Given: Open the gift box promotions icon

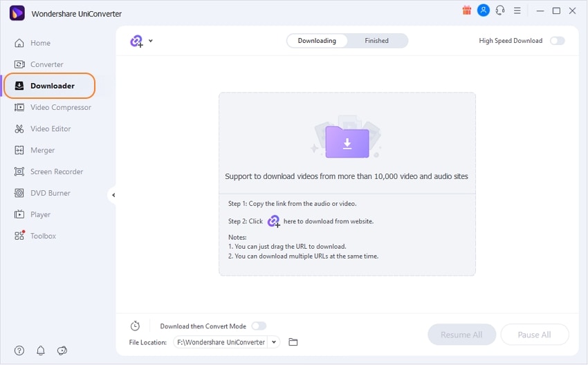Looking at the screenshot, I should point(466,10).
